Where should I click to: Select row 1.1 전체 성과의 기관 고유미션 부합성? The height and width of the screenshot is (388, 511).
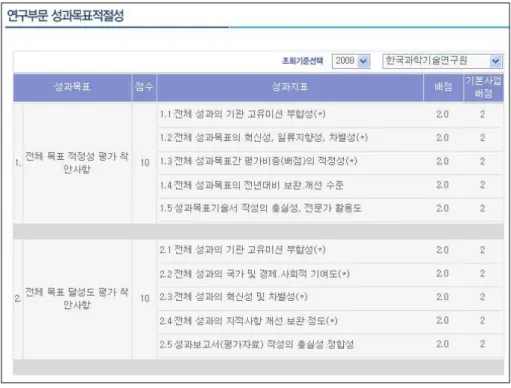point(330,114)
